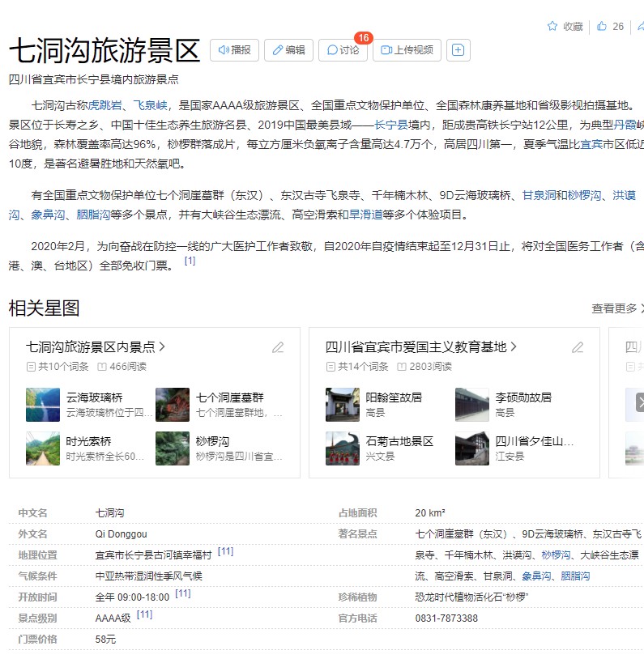Screen dimensions: 644x663
Task: Click the 上传视频 upload video button
Action: point(407,50)
